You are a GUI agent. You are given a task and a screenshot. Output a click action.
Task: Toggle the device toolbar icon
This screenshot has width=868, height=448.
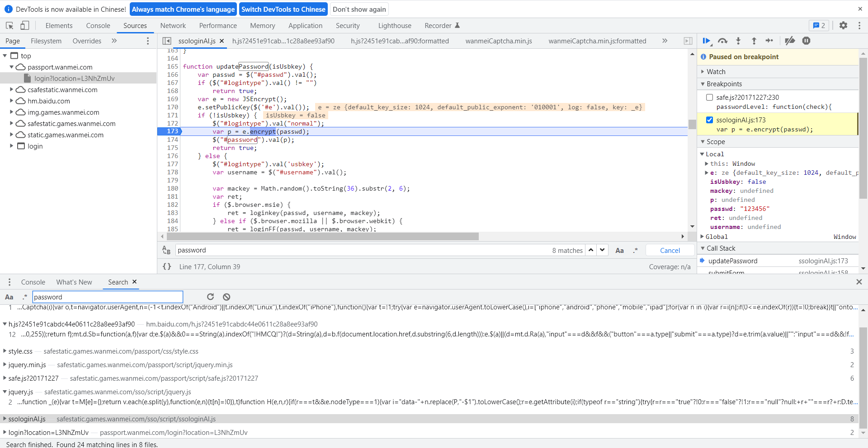click(x=25, y=26)
